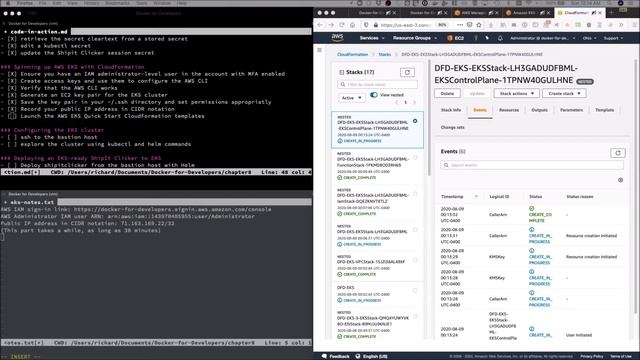Viewport: 640px width, 360px height.
Task: Select the IamStack radio button
Action: point(415,194)
